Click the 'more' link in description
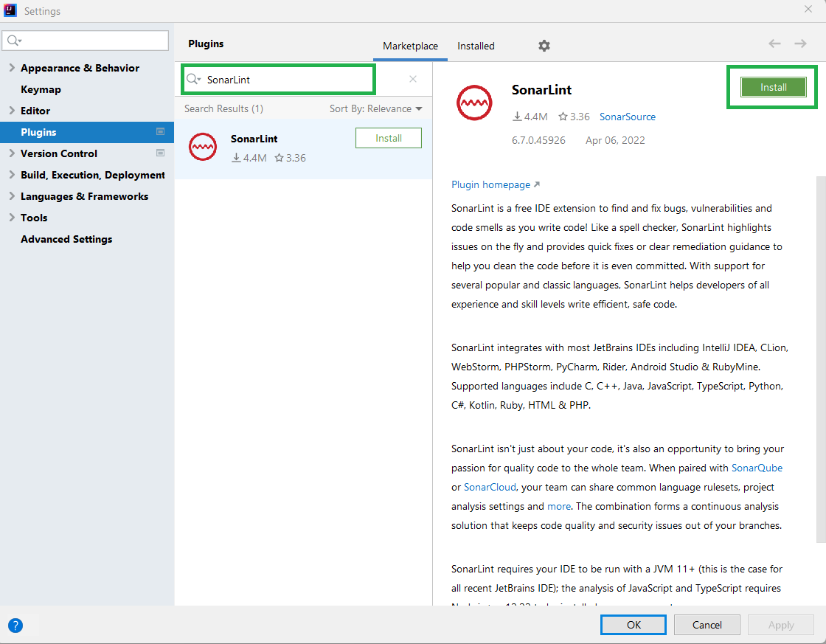Image resolution: width=826 pixels, height=644 pixels. [x=559, y=507]
